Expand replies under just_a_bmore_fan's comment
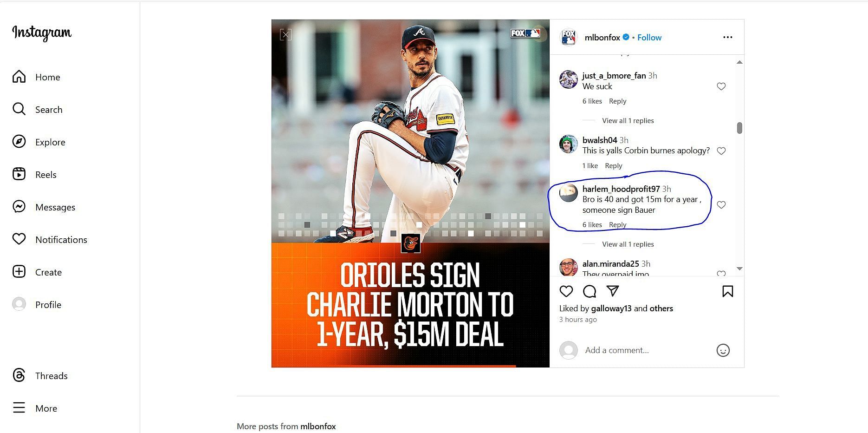Image resolution: width=868 pixels, height=433 pixels. [x=628, y=121]
